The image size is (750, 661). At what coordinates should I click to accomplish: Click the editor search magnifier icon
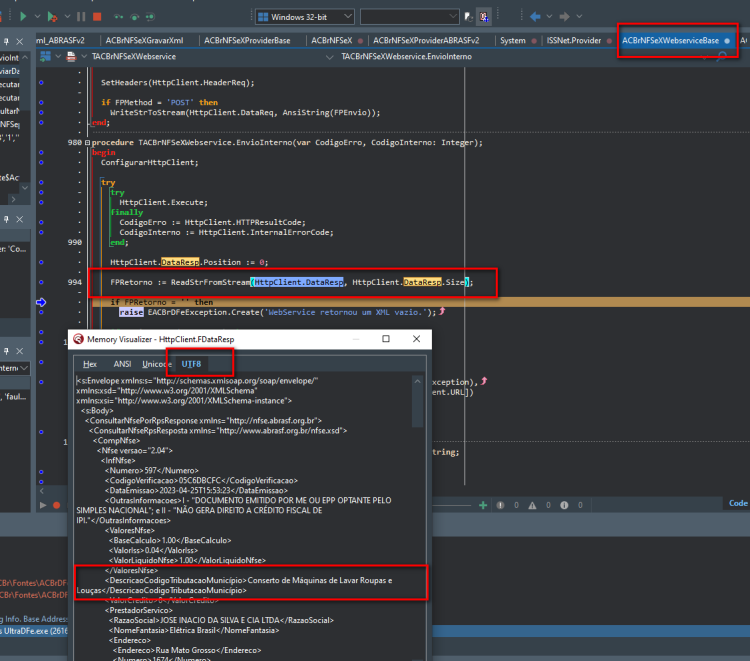pyautogui.click(x=722, y=57)
